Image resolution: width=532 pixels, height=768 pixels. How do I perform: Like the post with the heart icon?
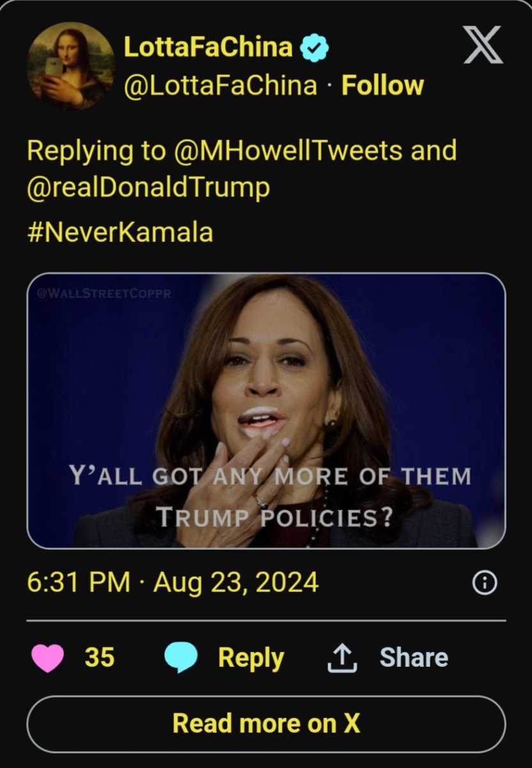pyautogui.click(x=47, y=658)
